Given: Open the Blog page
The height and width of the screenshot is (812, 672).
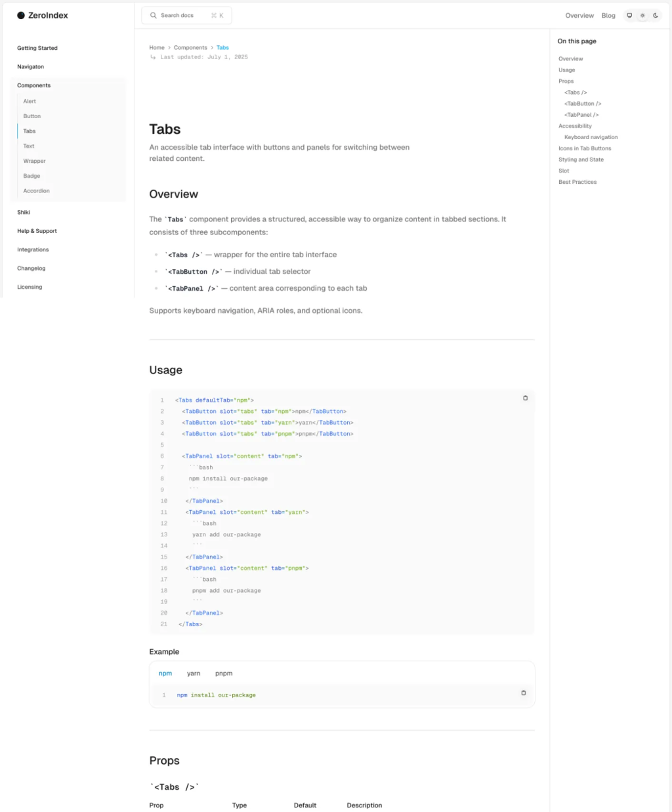Looking at the screenshot, I should (608, 15).
